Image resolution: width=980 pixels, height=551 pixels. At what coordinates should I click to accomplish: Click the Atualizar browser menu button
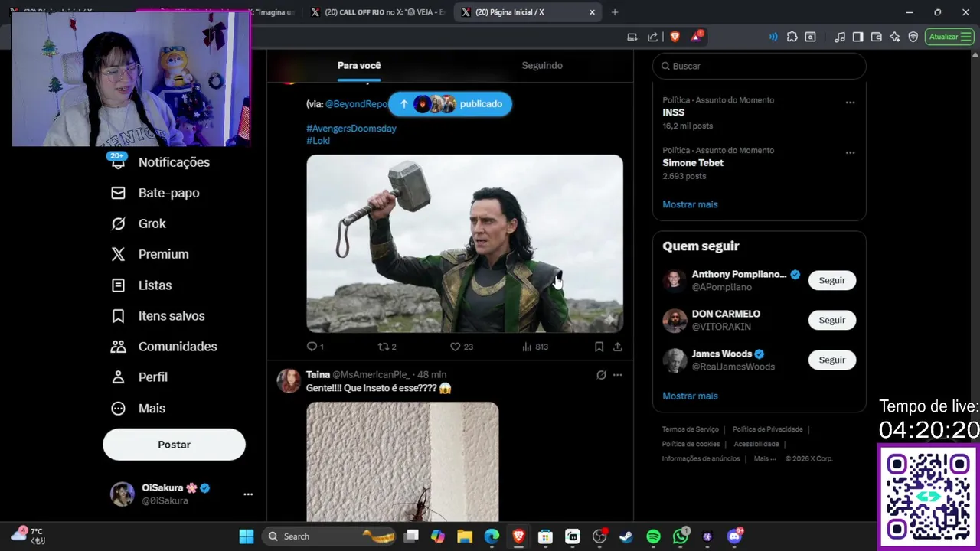pyautogui.click(x=950, y=37)
